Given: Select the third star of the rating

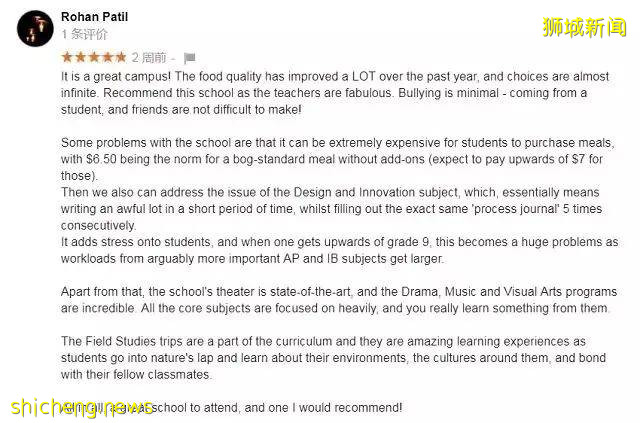Looking at the screenshot, I should pos(94,57).
